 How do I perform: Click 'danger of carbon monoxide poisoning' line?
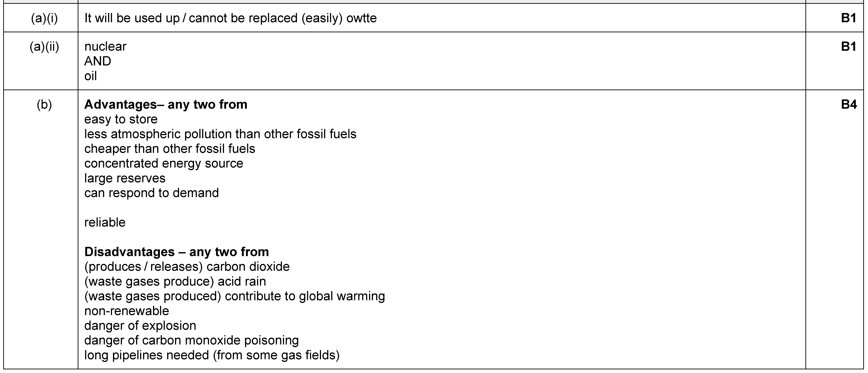click(191, 340)
